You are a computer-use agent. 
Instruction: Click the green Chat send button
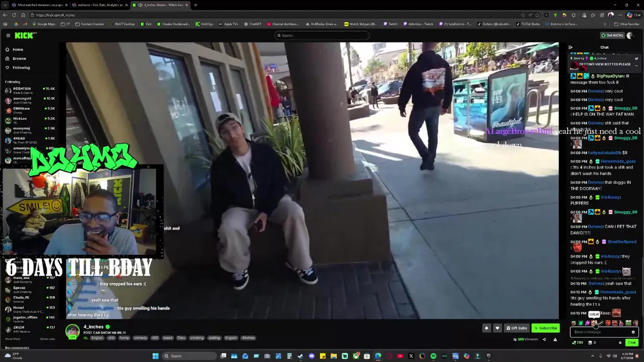click(631, 342)
